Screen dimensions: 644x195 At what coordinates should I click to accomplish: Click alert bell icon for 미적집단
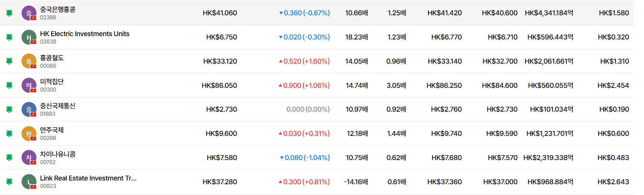pyautogui.click(x=9, y=85)
